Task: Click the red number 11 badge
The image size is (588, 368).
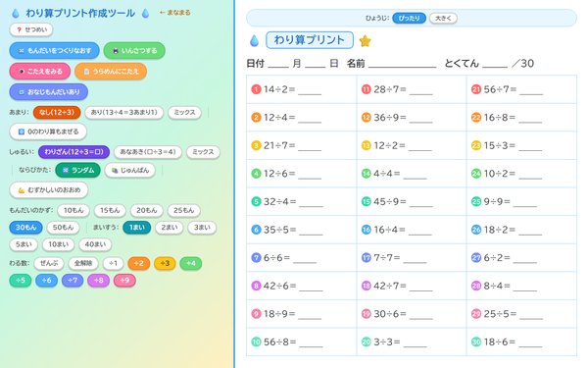Action: click(x=366, y=89)
